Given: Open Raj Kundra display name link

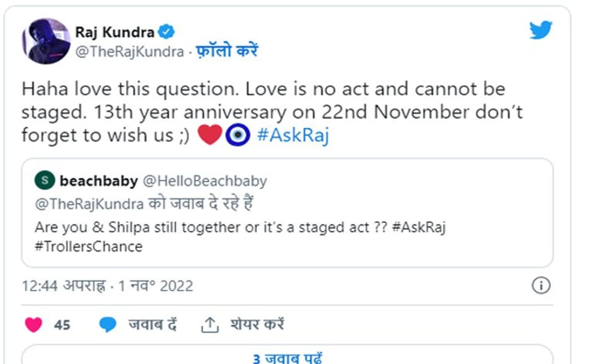Looking at the screenshot, I should [x=115, y=32].
